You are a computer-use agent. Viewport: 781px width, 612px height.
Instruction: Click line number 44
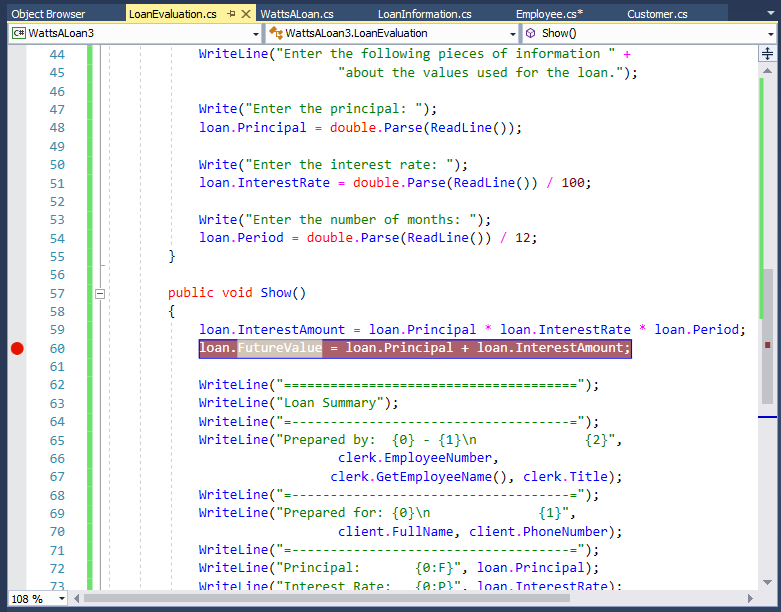57,54
